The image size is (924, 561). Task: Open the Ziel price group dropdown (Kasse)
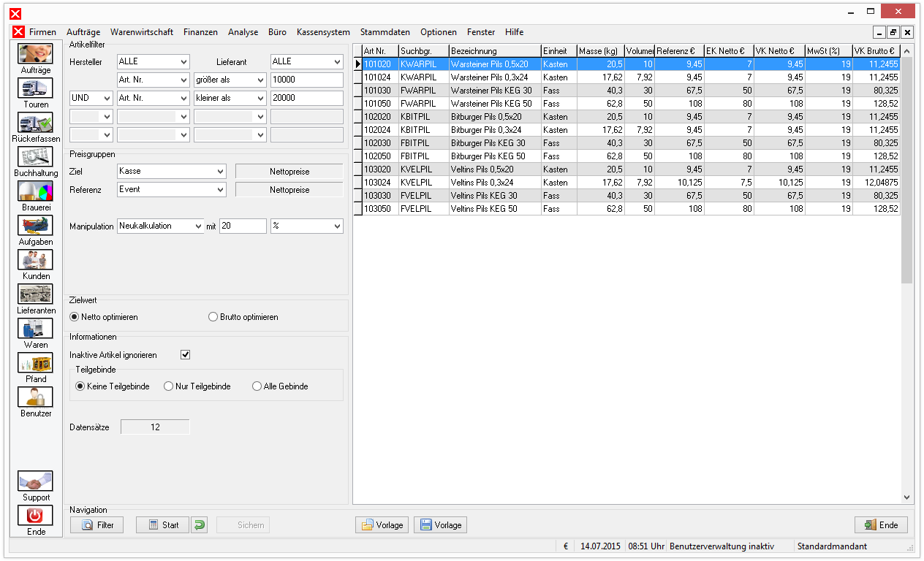click(172, 171)
